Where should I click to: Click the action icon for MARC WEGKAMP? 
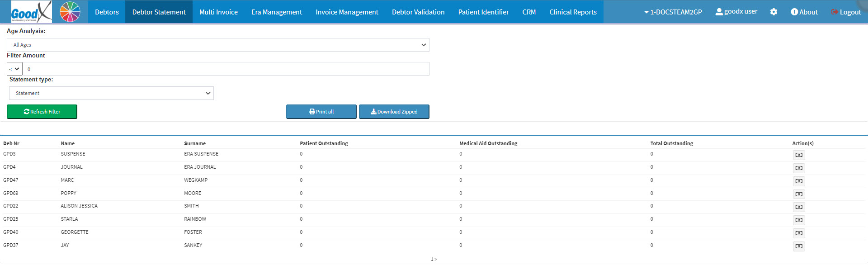click(799, 181)
